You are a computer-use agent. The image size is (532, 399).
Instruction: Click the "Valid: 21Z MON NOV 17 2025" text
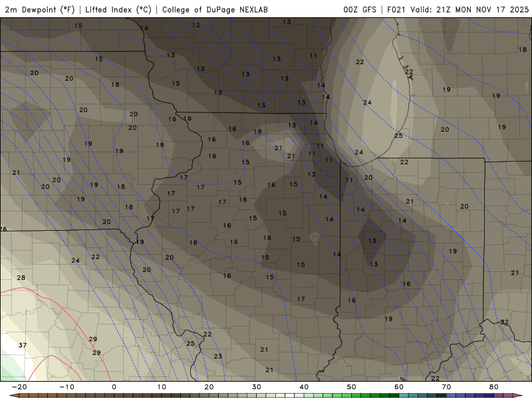(469, 9)
